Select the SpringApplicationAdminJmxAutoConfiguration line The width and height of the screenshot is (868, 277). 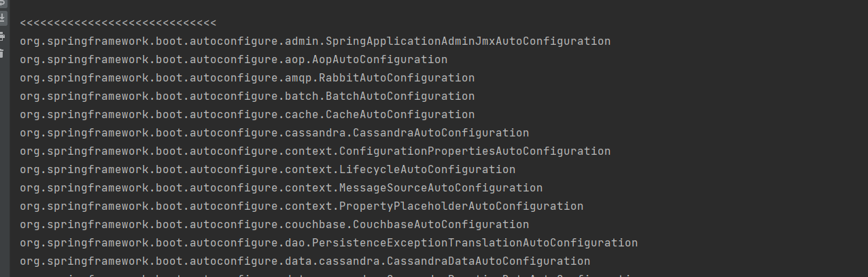315,41
